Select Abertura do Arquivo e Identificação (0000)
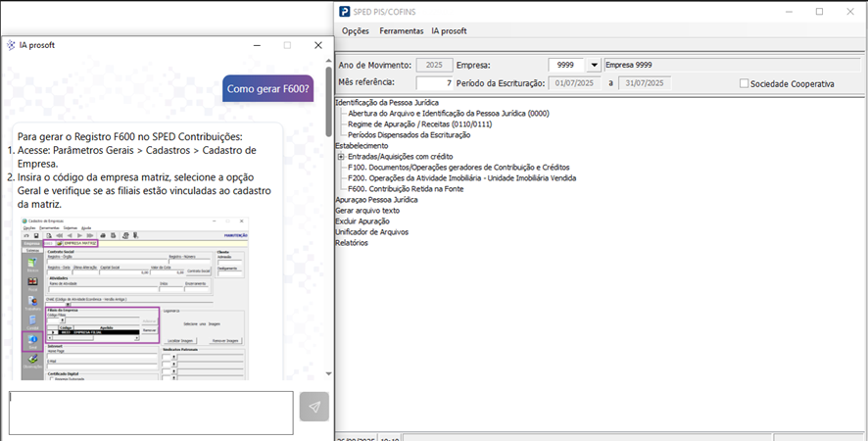Image resolution: width=868 pixels, height=441 pixels. 449,113
